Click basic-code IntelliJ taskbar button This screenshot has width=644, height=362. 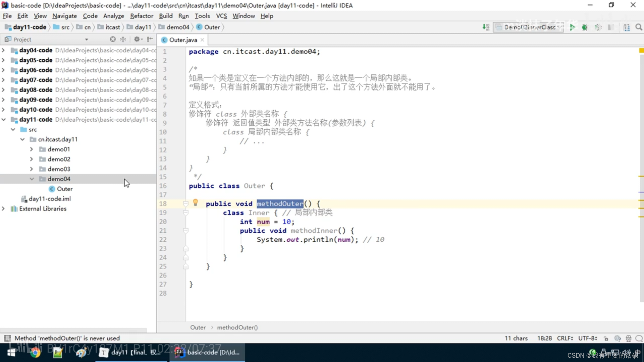click(207, 353)
